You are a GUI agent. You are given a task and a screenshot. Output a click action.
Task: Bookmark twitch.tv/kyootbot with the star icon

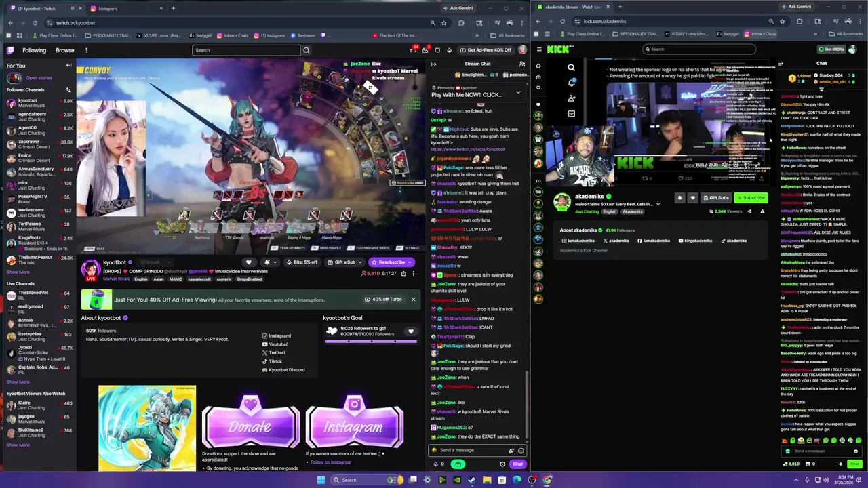coord(444,22)
